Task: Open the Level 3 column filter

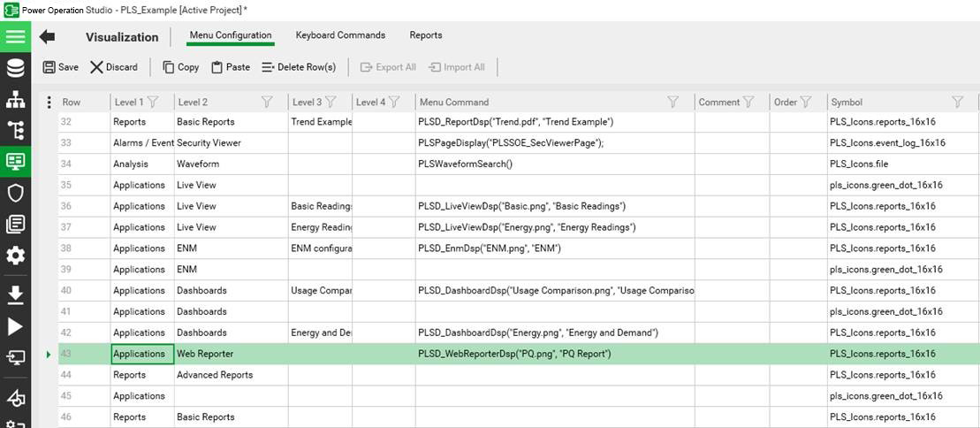Action: click(330, 102)
